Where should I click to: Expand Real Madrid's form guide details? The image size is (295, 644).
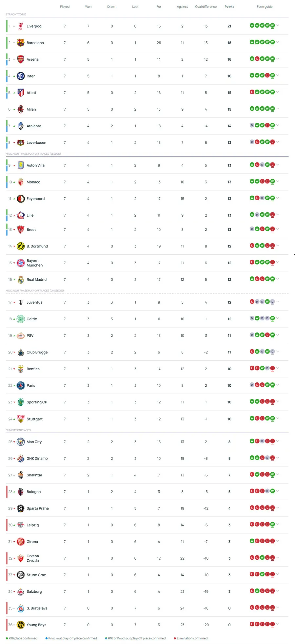[278, 279]
